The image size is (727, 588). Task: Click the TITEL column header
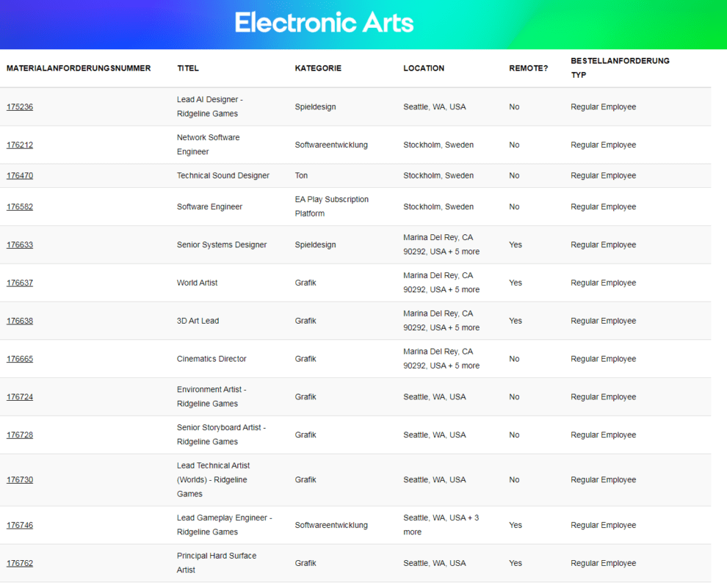pos(188,68)
